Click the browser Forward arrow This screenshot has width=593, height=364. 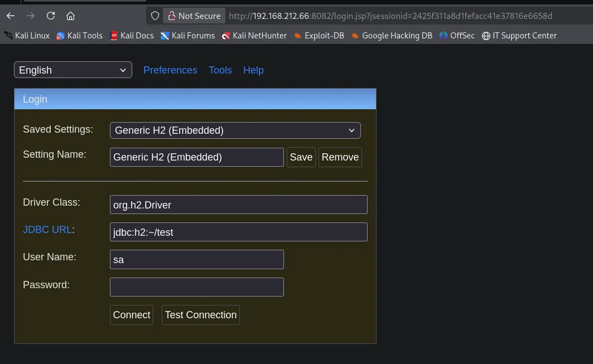(31, 16)
